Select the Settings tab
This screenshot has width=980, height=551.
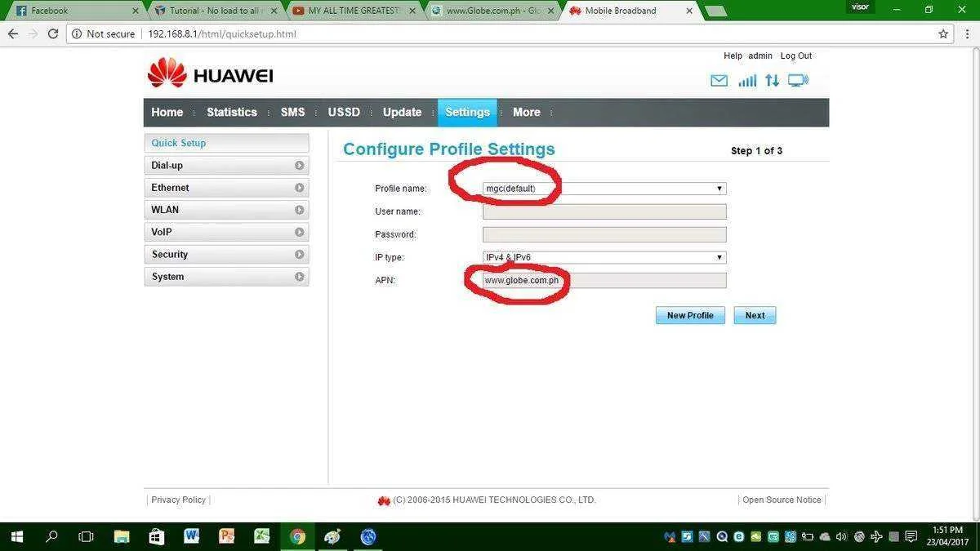(467, 113)
